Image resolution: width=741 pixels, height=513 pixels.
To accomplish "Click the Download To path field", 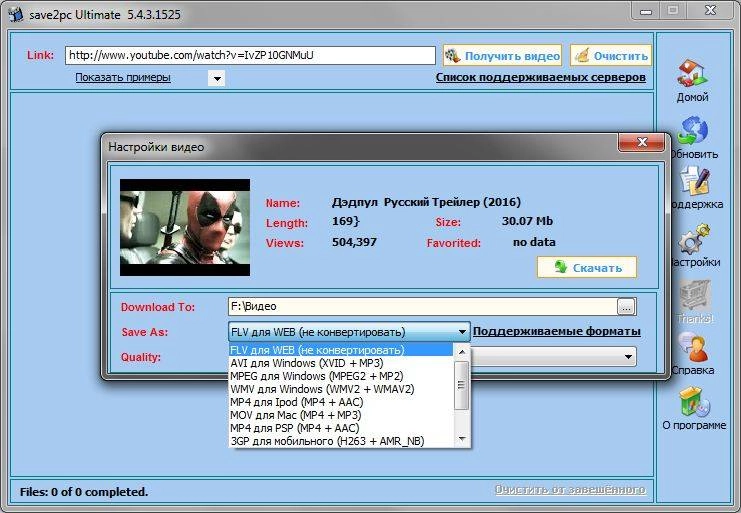I will coord(422,307).
